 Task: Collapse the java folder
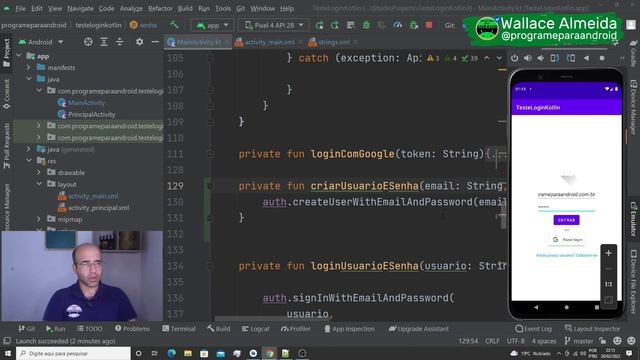pyautogui.click(x=29, y=79)
